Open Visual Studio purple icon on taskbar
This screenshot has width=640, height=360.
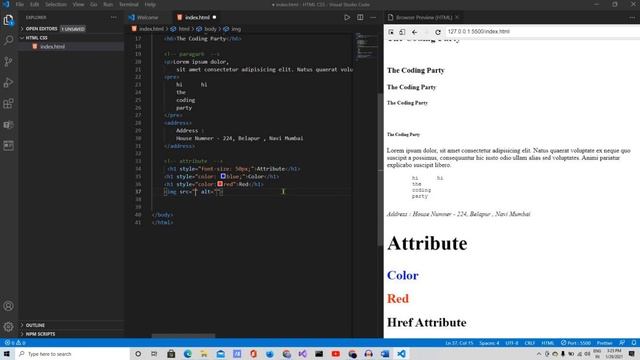click(302, 354)
